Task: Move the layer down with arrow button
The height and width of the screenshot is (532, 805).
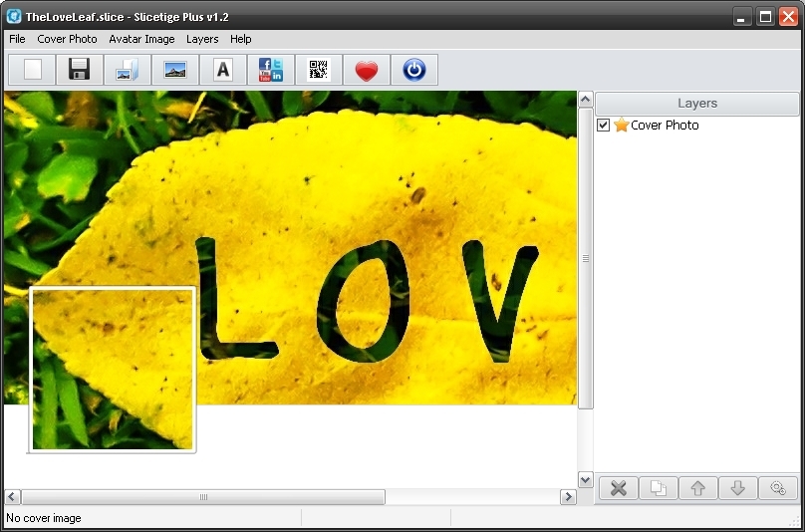Action: tap(737, 488)
